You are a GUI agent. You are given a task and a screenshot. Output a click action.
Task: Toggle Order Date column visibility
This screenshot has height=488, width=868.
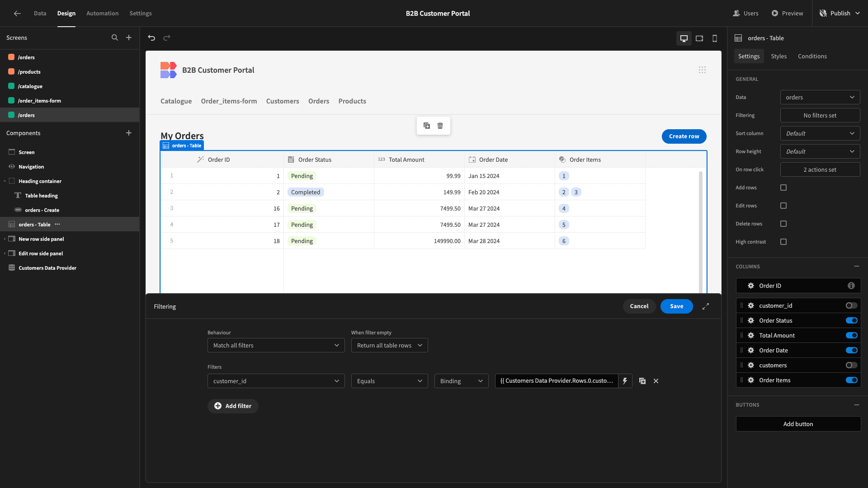pos(852,351)
